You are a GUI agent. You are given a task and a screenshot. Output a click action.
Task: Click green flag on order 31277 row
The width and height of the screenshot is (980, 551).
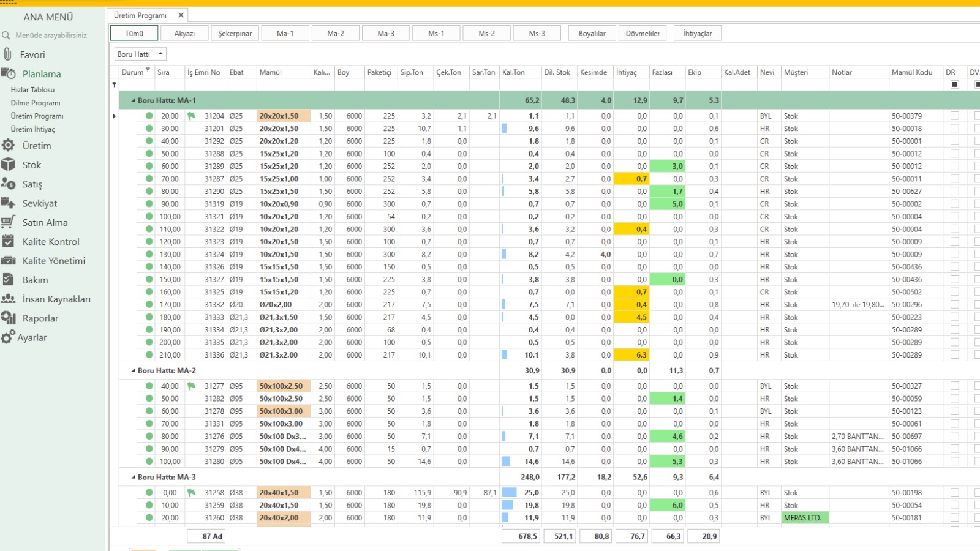(x=191, y=386)
